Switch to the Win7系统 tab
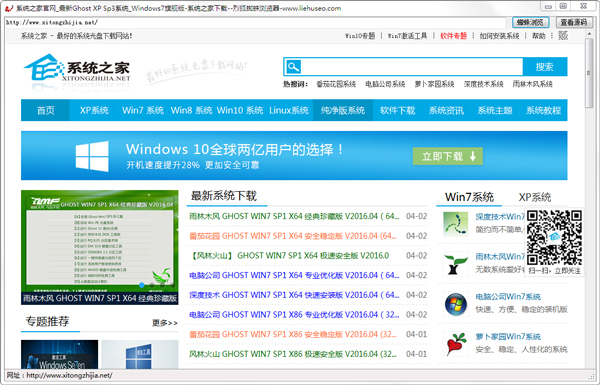Screen dimensions: 600x385 tap(470, 197)
